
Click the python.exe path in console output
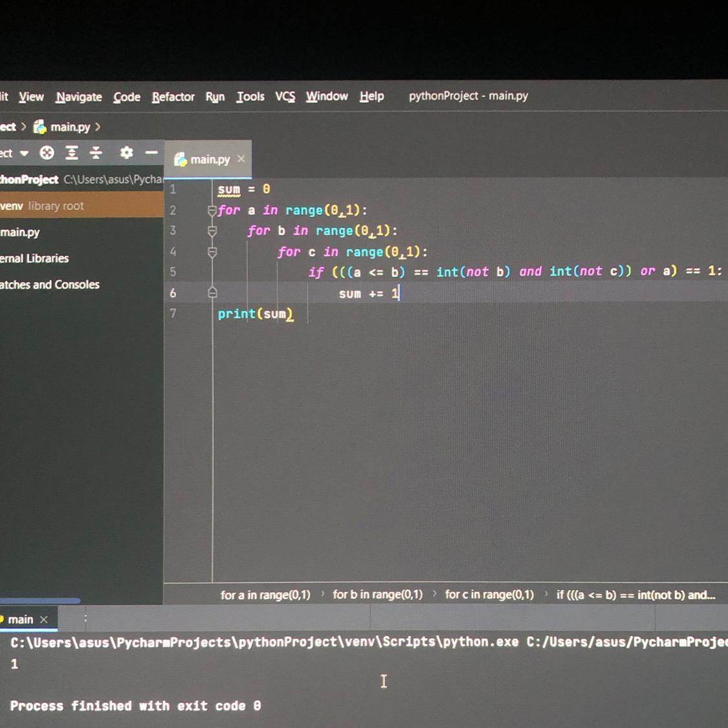pyautogui.click(x=265, y=643)
